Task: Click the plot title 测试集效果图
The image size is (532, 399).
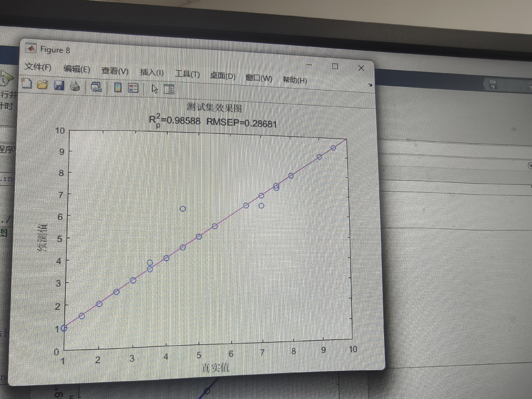Action: [214, 108]
